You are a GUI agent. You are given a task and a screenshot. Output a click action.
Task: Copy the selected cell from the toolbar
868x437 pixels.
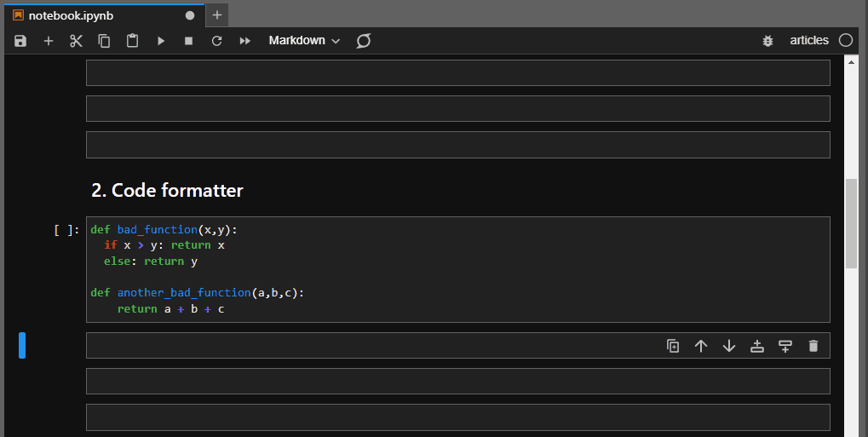point(104,40)
